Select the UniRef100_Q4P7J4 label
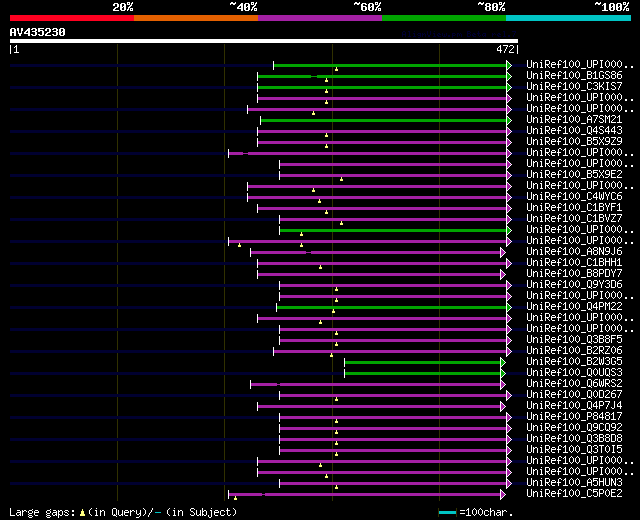The height and width of the screenshot is (520, 640). coord(574,406)
